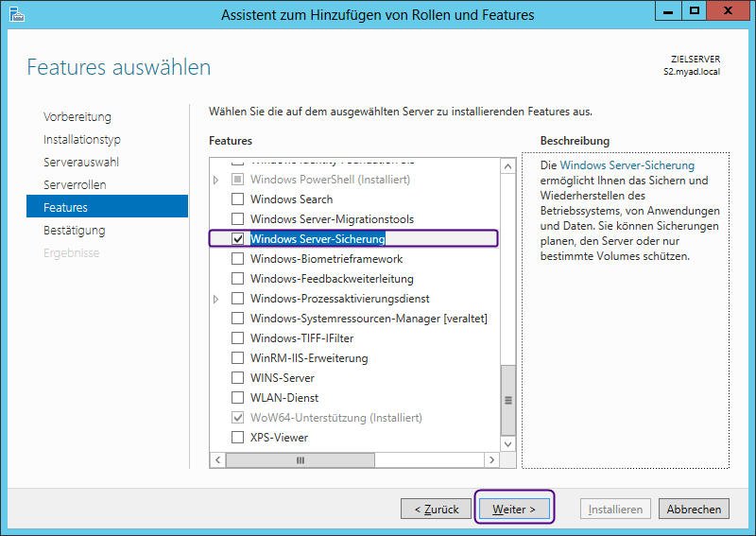The width and height of the screenshot is (756, 536).
Task: Enable Windows-Feedbackweiterleitung checkbox
Action: pyautogui.click(x=238, y=278)
